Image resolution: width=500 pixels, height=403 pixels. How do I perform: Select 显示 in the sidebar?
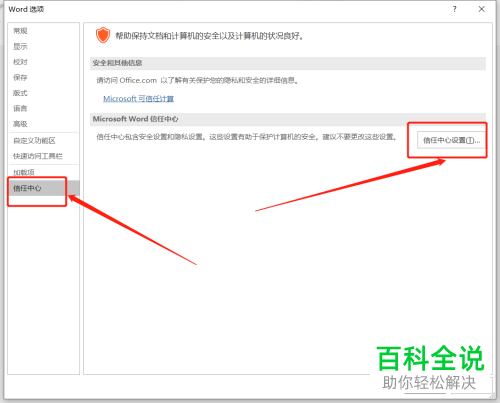(x=20, y=46)
